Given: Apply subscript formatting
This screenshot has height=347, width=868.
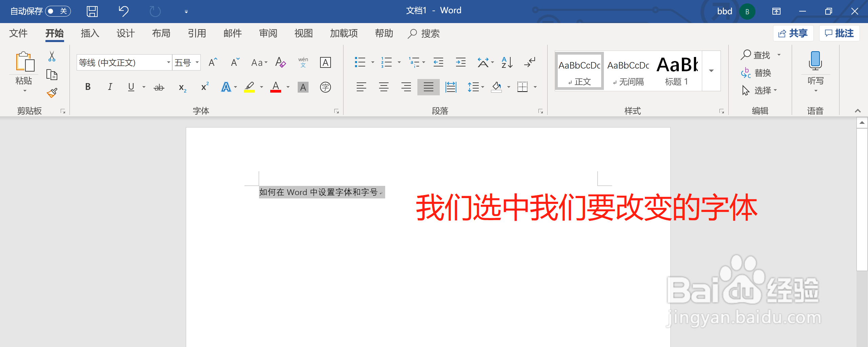Looking at the screenshot, I should [x=182, y=87].
